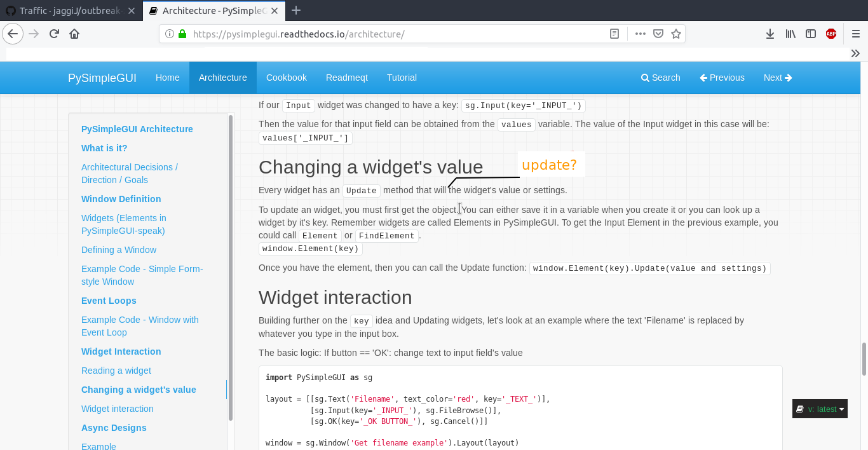Open lowercase Widget interaction sidebar link
The height and width of the screenshot is (450, 868).
pos(118,409)
